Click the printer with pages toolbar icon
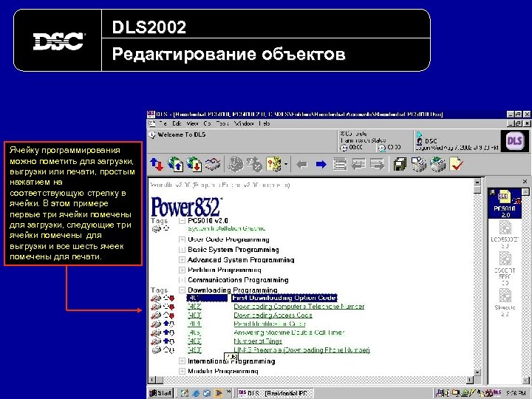Screen dimensions: 532x399 (419, 165)
